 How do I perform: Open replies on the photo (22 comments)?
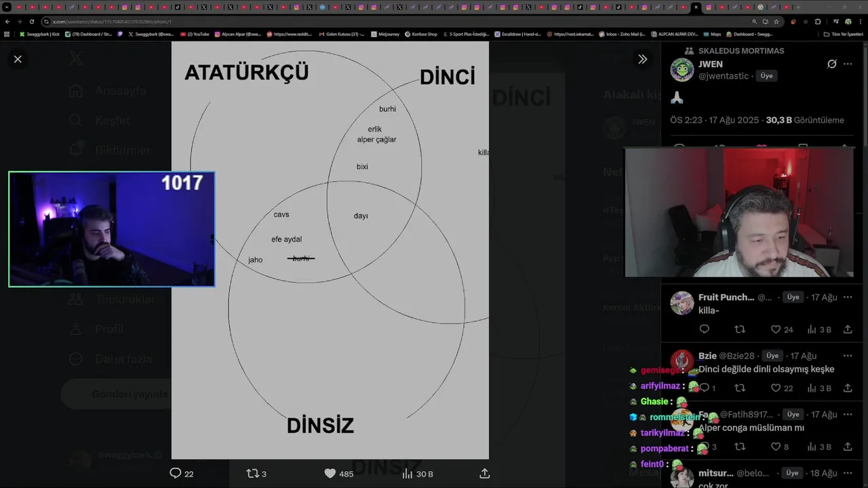[x=182, y=473]
